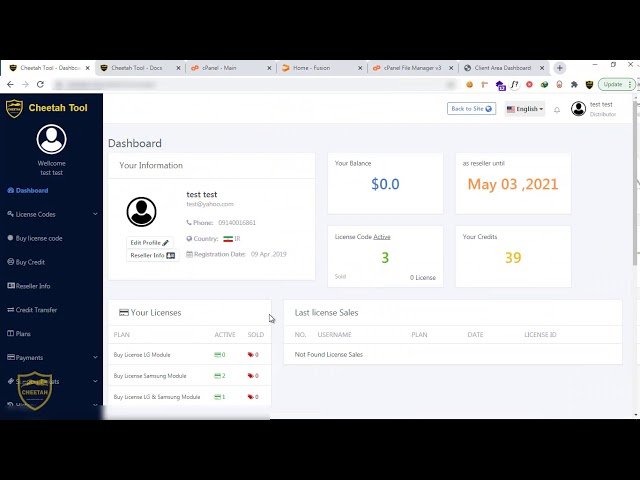640x480 pixels.
Task: Open a new browser tab
Action: 560,68
